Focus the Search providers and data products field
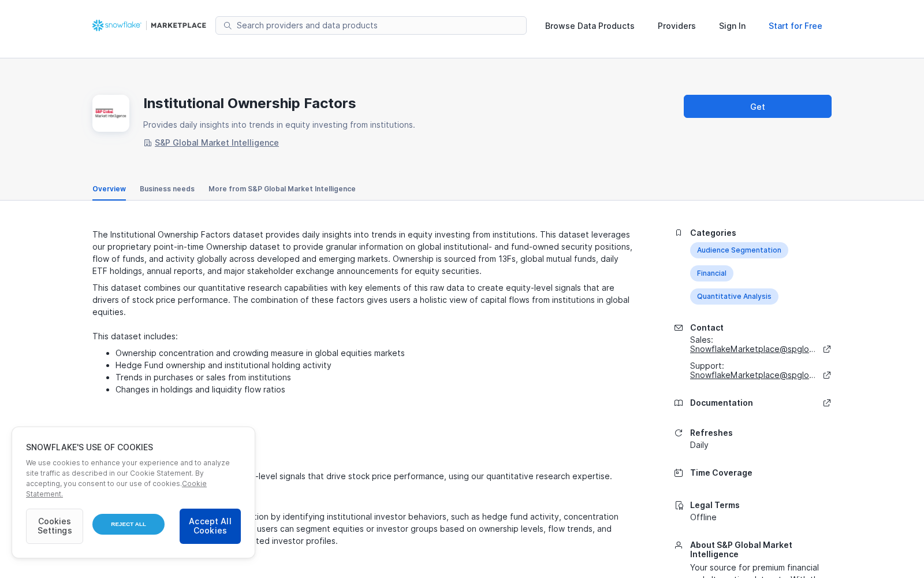924x578 pixels. point(371,25)
